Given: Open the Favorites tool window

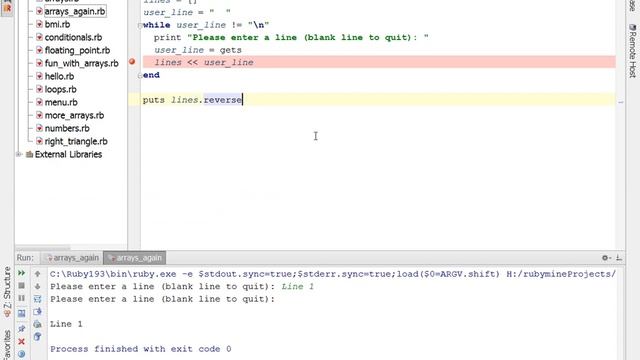Looking at the screenshot, I should tap(7, 345).
